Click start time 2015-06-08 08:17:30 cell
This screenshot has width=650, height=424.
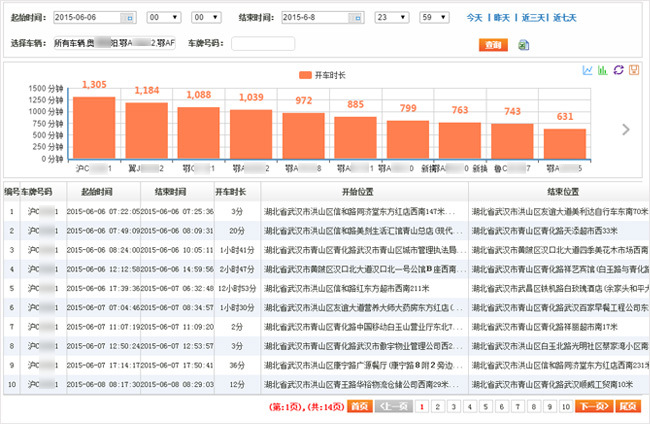tap(103, 385)
